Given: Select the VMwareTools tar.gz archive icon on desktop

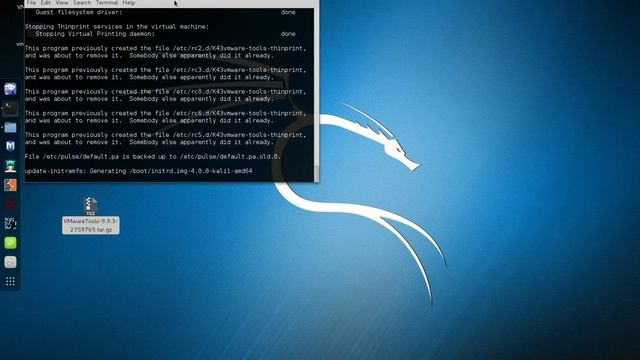Looking at the screenshot, I should [91, 206].
